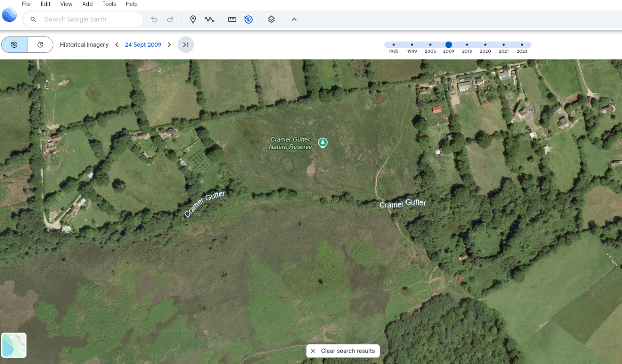
Task: Click the Add placemark pin icon
Action: 193,19
